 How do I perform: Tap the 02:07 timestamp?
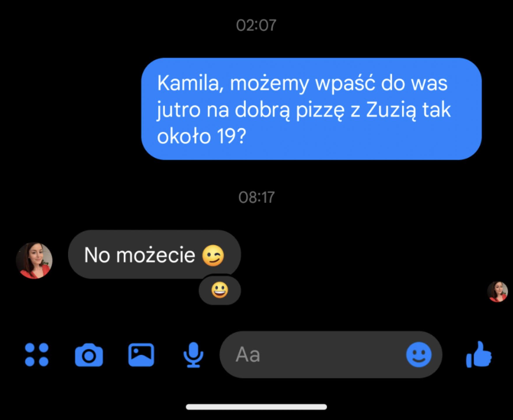(x=256, y=25)
